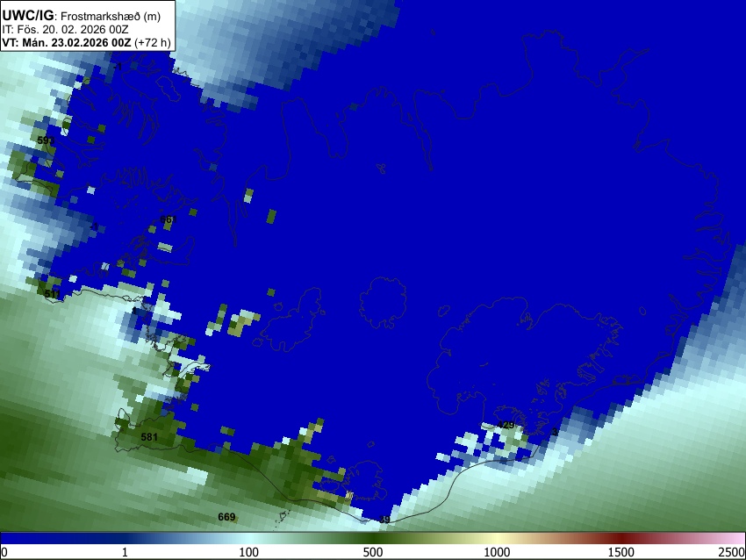Click the color scale label 100
The width and height of the screenshot is (746, 560).
[248, 552]
